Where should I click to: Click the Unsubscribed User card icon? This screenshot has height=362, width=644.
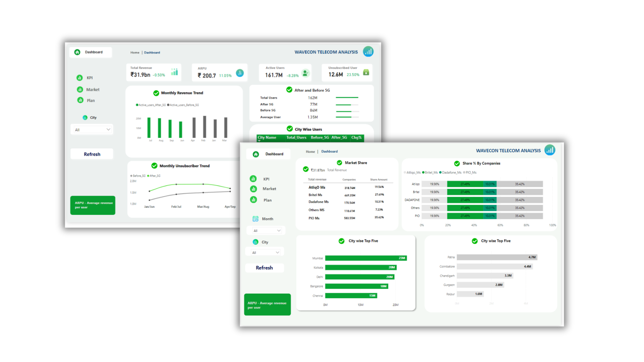(366, 72)
